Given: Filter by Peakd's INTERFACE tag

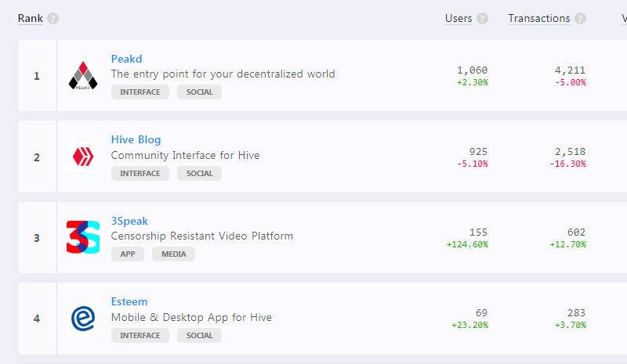Looking at the screenshot, I should pos(140,92).
